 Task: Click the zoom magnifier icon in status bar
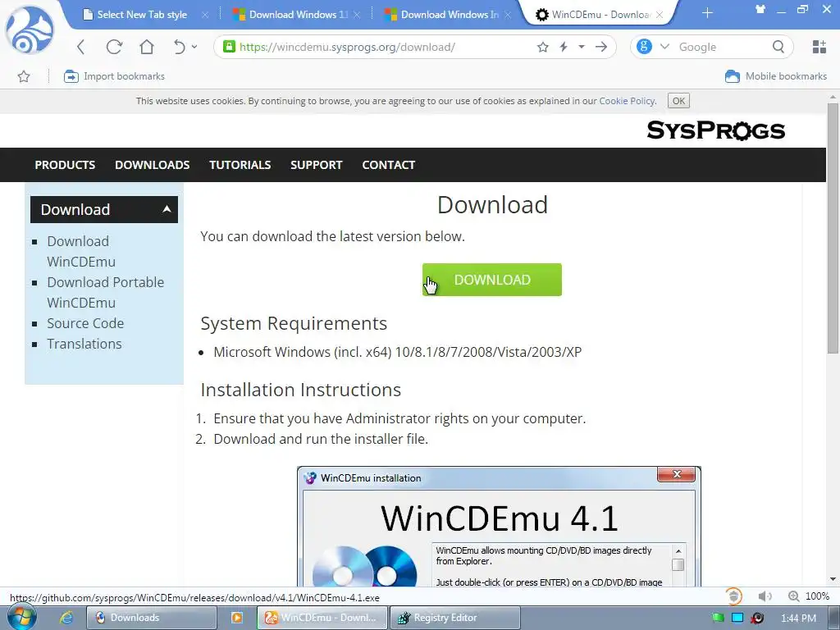(793, 596)
